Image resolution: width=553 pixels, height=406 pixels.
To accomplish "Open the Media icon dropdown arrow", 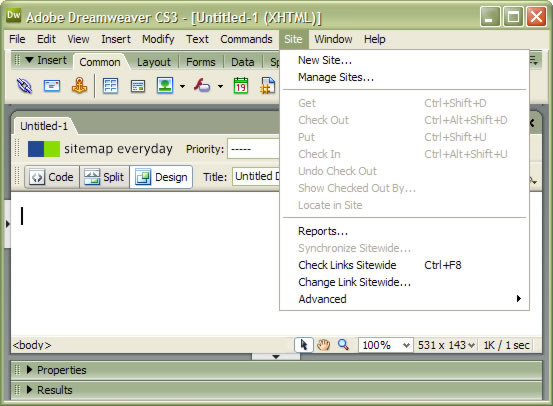I will point(220,86).
